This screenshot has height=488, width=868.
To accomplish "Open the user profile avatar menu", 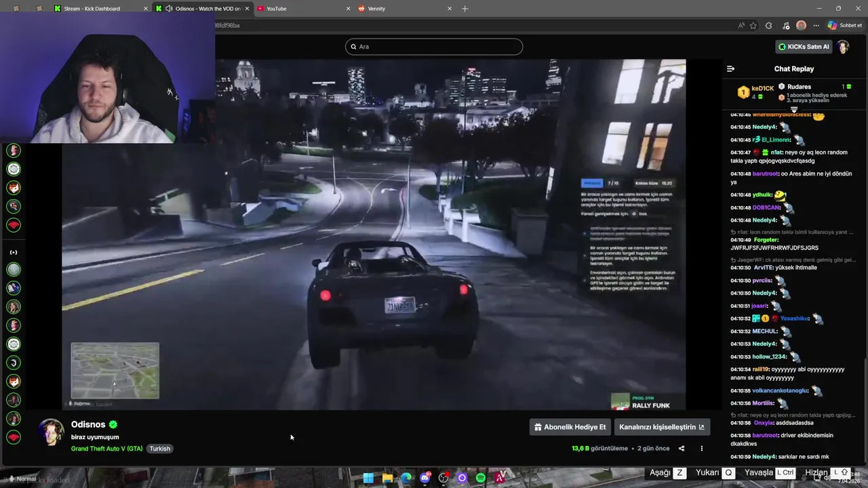I will [x=843, y=47].
